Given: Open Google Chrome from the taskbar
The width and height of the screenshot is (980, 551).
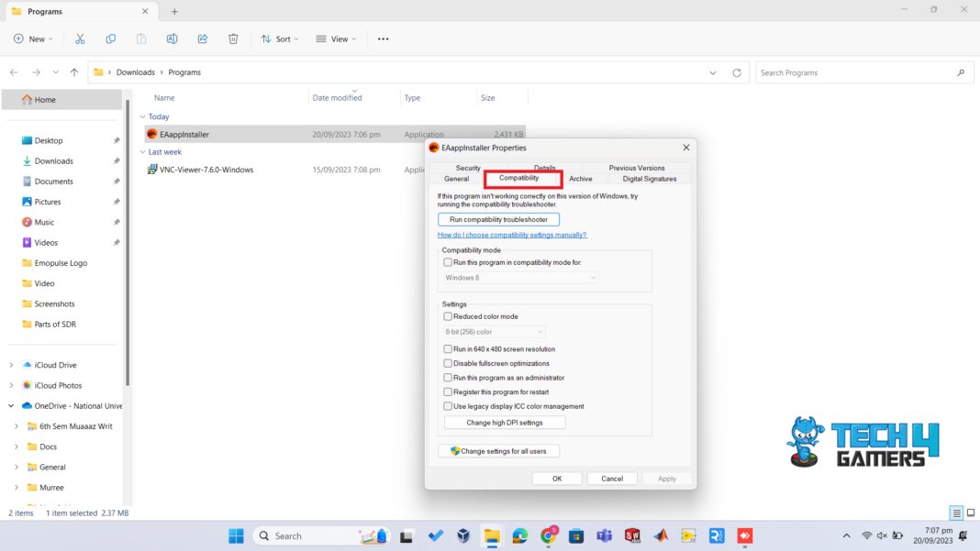Looking at the screenshot, I should click(548, 535).
